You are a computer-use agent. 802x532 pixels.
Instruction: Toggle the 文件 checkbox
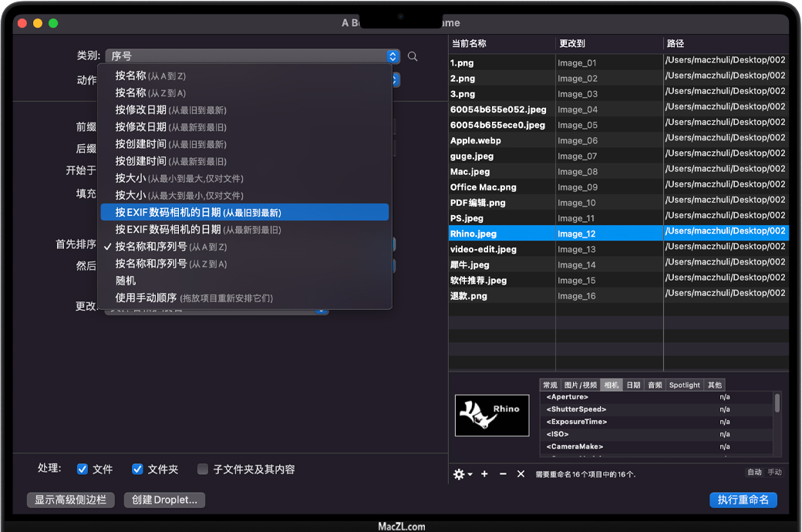tap(83, 469)
